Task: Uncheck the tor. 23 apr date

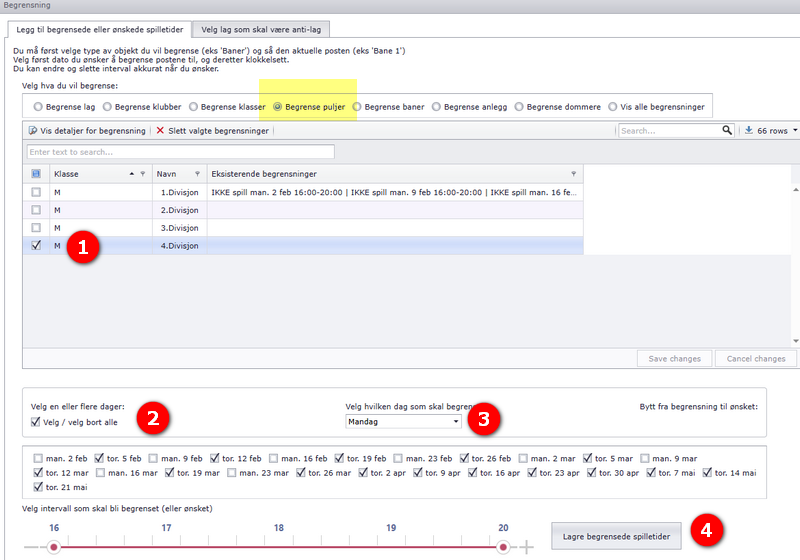Action: tap(532, 472)
